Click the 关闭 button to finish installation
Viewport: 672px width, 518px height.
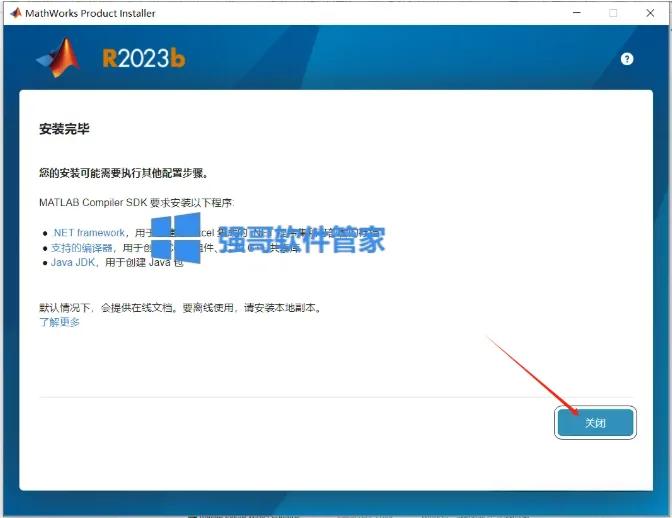click(x=595, y=422)
